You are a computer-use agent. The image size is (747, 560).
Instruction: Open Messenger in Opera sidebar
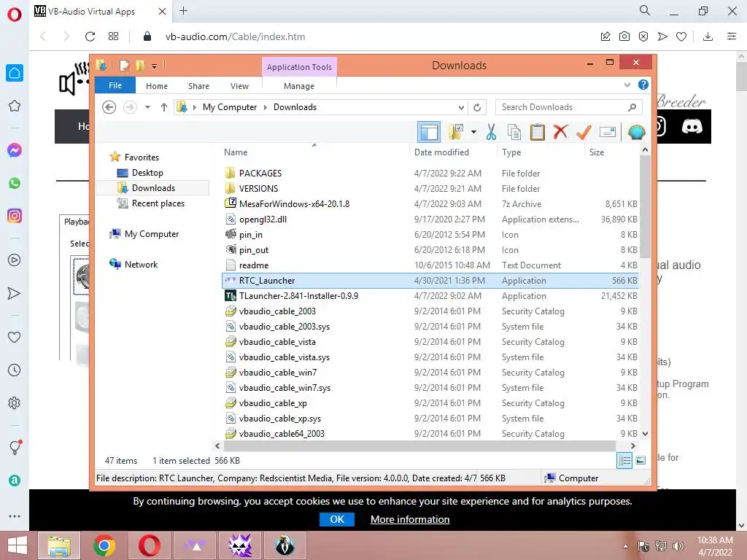15,150
